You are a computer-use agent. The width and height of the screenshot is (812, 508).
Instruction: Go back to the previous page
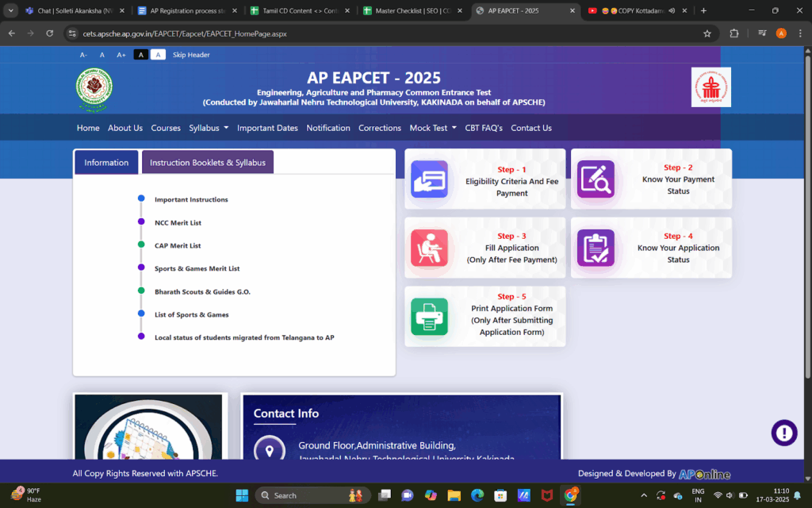pos(11,33)
